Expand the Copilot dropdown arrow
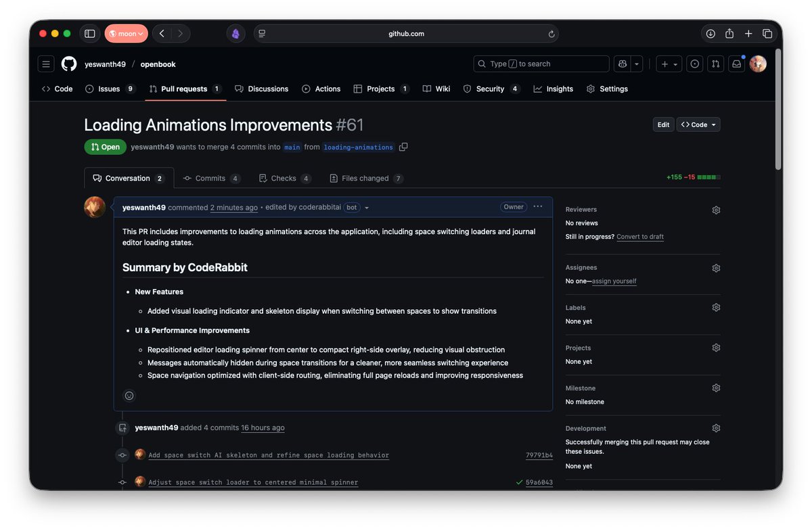Viewport: 812px width, 529px height. coord(637,64)
